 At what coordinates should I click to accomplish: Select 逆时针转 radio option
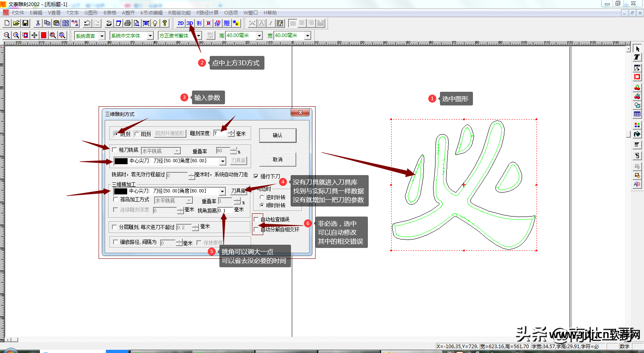[x=262, y=197]
